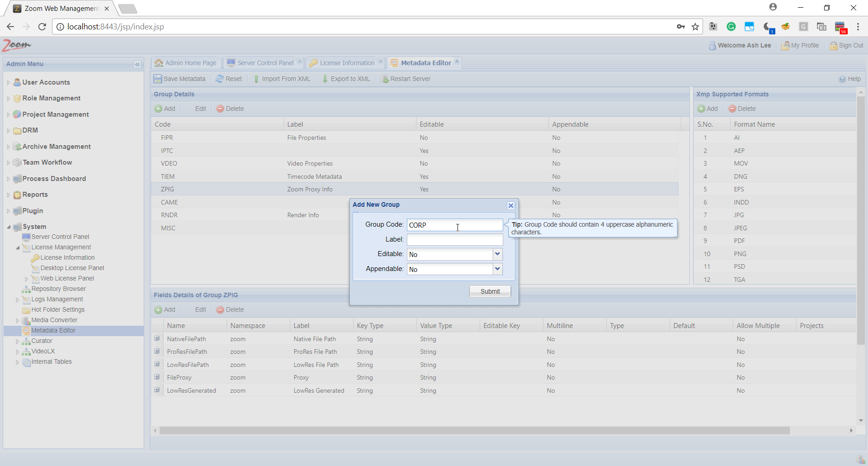868x466 pixels.
Task: Click Edit in Fields Details toolbar
Action: [x=201, y=310]
